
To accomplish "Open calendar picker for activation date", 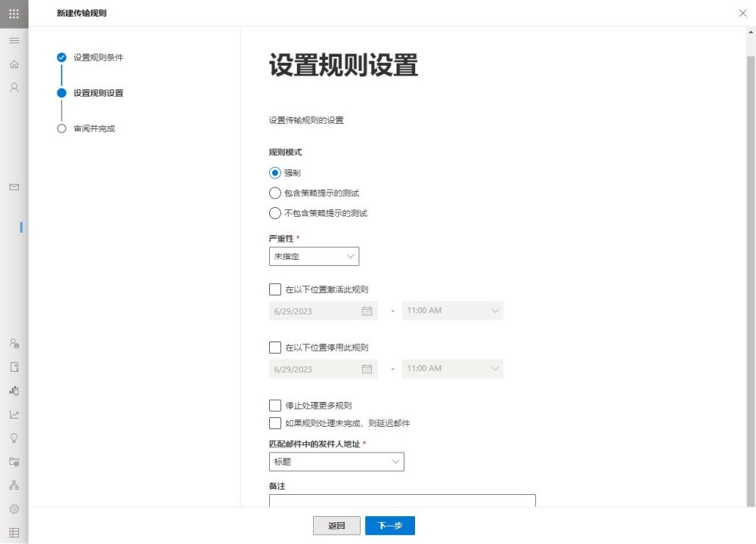I will [367, 311].
